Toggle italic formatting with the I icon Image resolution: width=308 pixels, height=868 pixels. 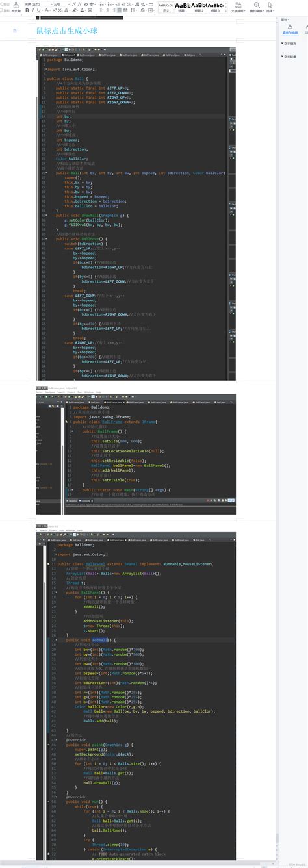click(x=33, y=10)
